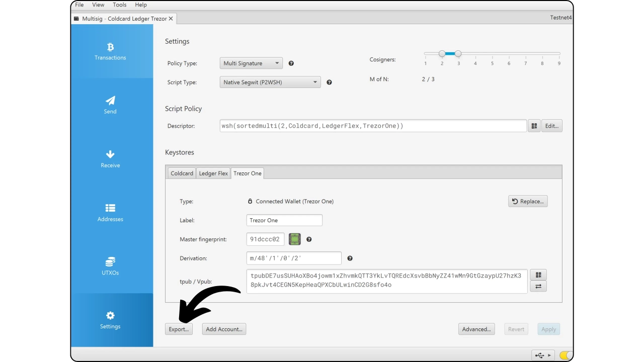Image resolution: width=644 pixels, height=362 pixels.
Task: Open the Advanced... settings
Action: [476, 329]
